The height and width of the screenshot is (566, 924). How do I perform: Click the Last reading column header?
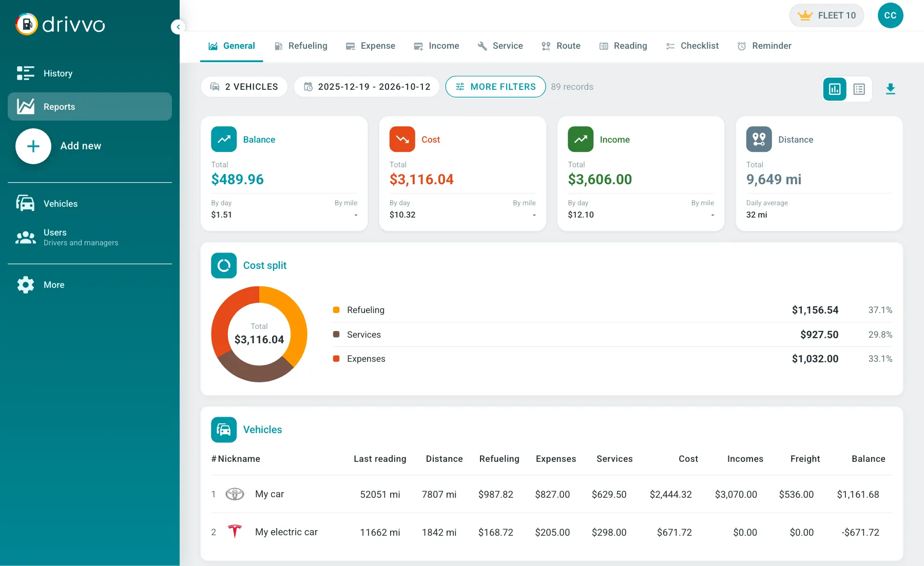(380, 459)
